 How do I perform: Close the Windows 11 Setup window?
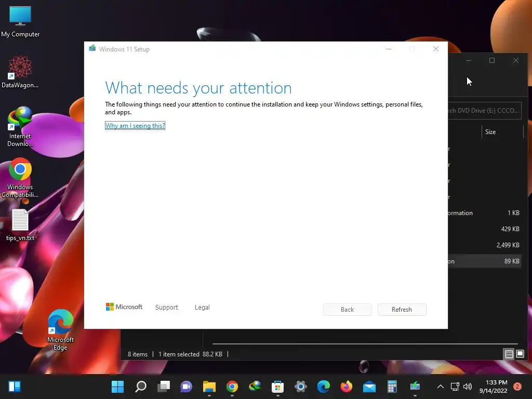pos(436,49)
